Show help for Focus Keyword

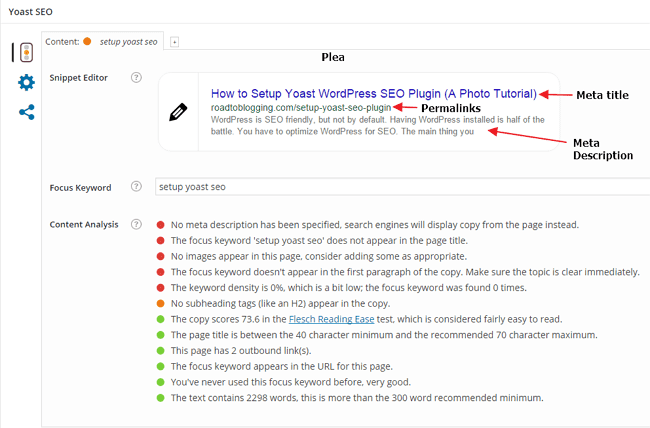136,187
